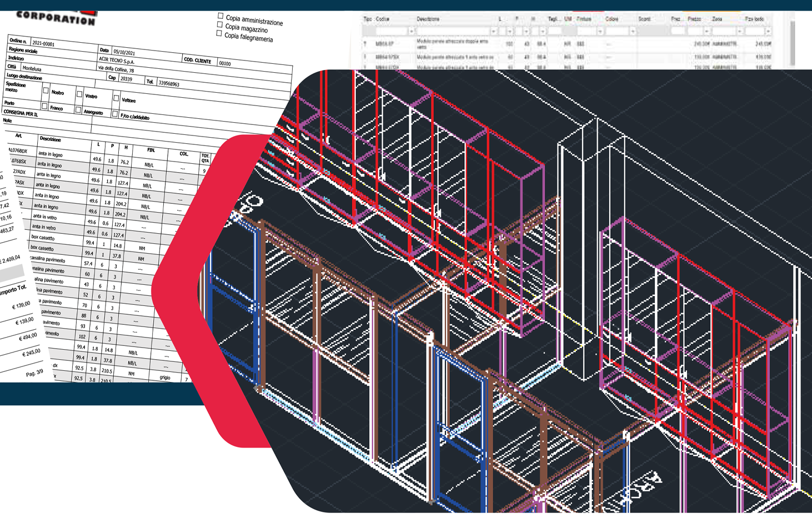This screenshot has width=812, height=523.
Task: Click the Colore filter input field
Action: tap(618, 31)
